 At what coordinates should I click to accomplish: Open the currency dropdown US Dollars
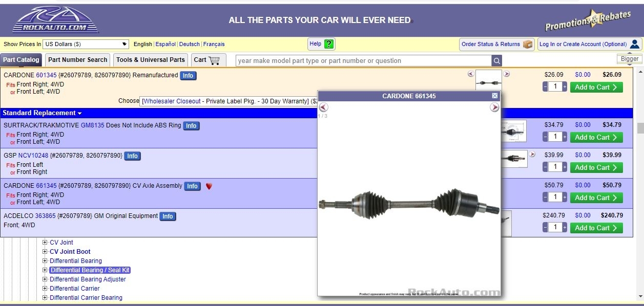coord(86,44)
